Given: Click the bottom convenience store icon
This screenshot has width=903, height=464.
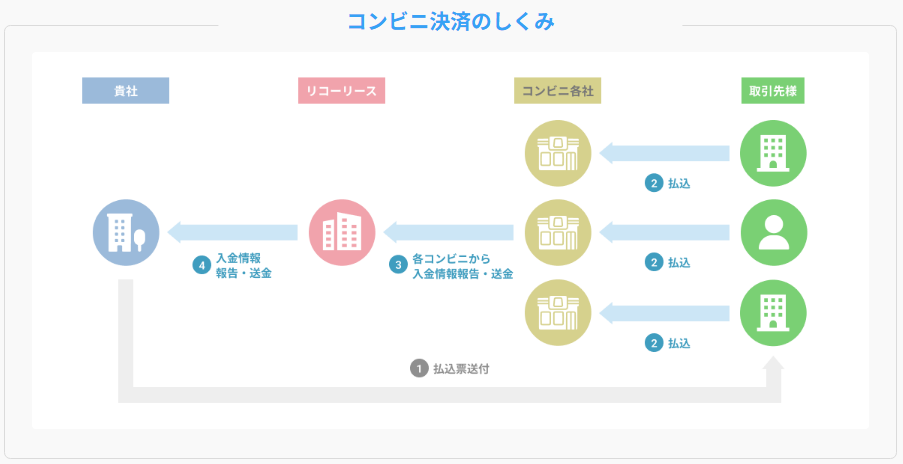Looking at the screenshot, I should [558, 313].
